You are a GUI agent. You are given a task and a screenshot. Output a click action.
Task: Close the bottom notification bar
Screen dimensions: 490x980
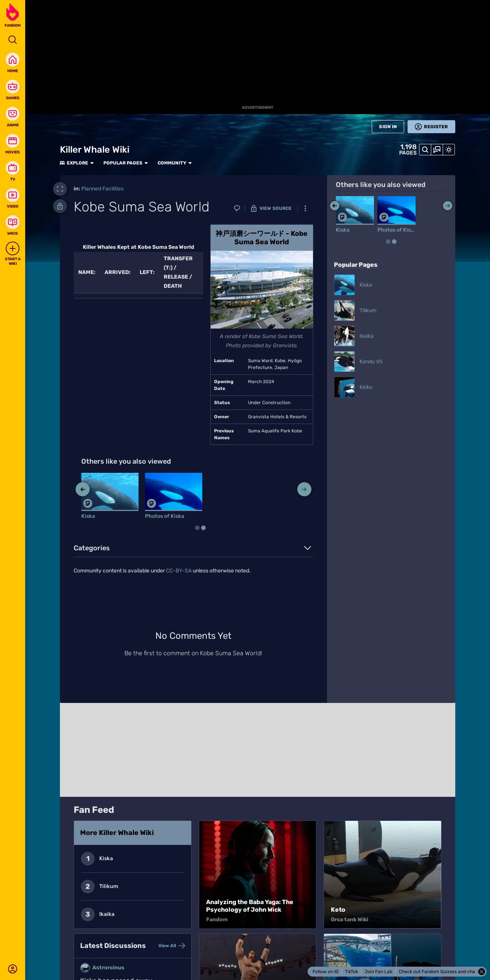point(482,972)
